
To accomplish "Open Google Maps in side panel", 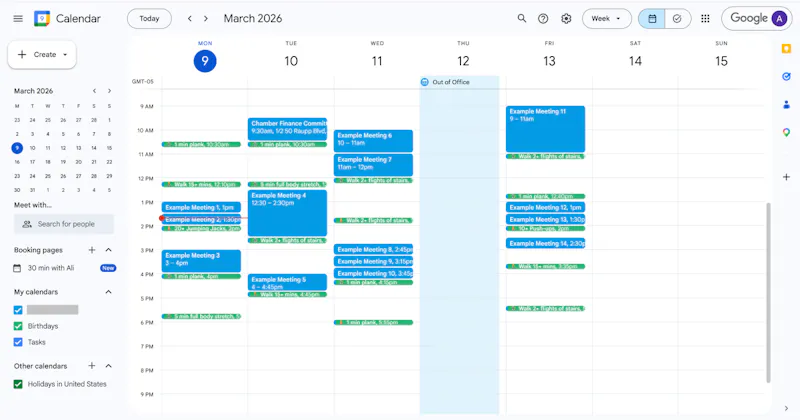I will pyautogui.click(x=786, y=133).
